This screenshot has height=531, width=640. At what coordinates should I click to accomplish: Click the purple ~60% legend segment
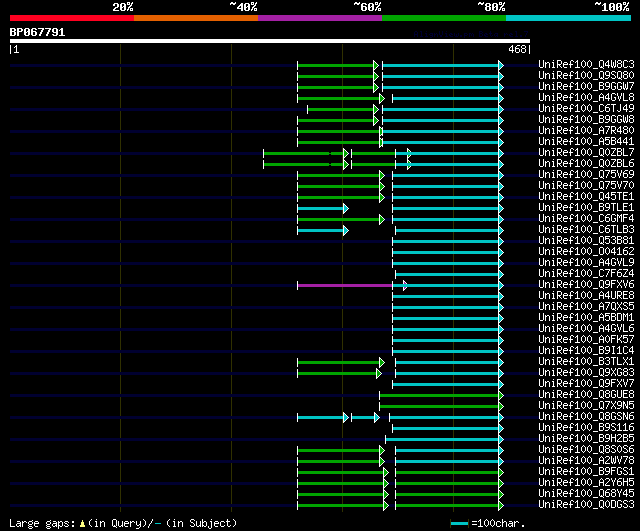point(320,18)
